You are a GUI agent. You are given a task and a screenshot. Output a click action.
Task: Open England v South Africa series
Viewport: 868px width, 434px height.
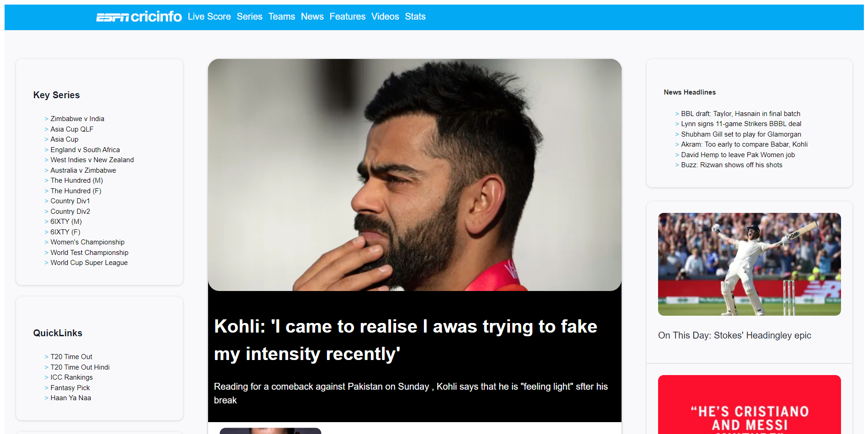pos(85,150)
